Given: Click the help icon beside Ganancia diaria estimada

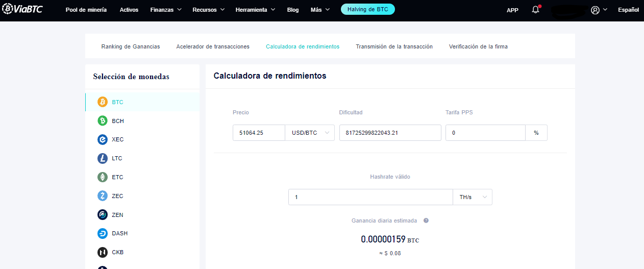Looking at the screenshot, I should [426, 221].
